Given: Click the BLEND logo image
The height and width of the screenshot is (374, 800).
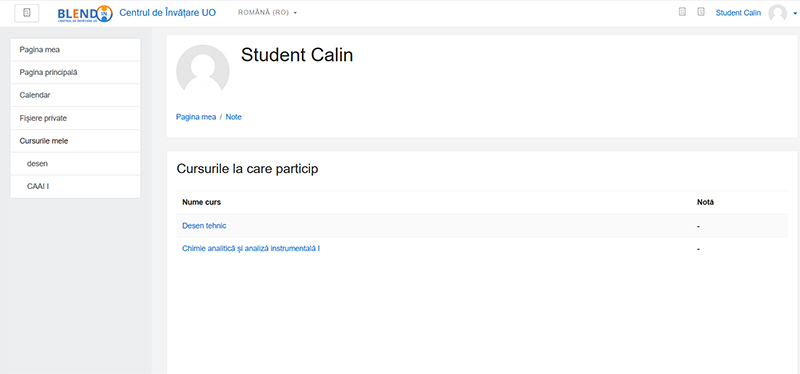Looking at the screenshot, I should coord(85,13).
